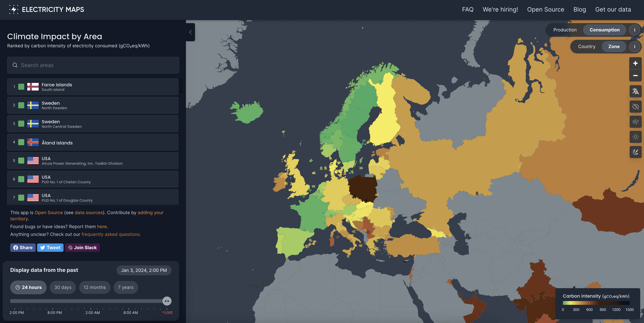
Task: Open info for Country/Zone toggle
Action: 635,46
